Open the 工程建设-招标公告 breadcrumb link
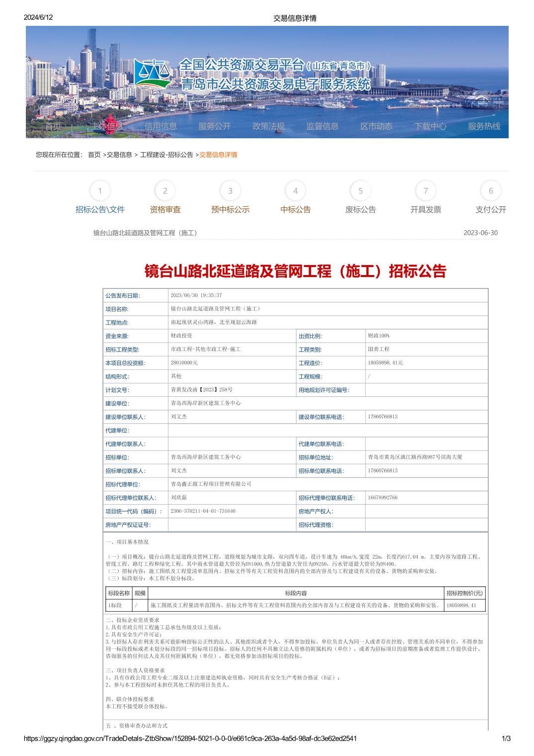The width and height of the screenshot is (534, 756). point(167,155)
